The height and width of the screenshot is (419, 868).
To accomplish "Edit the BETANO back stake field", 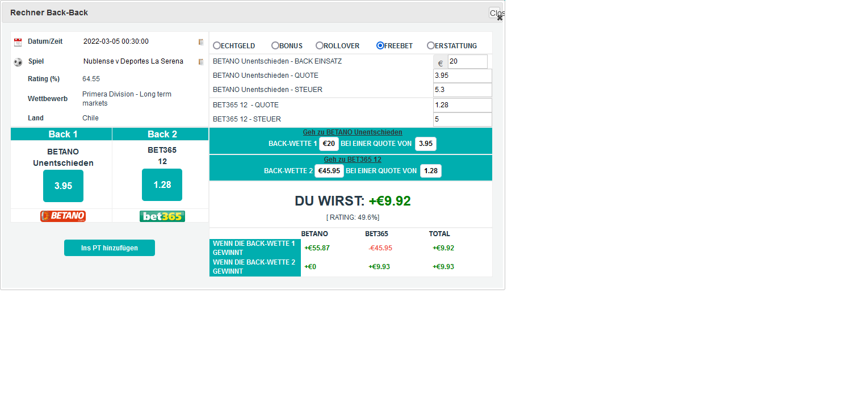I will coord(468,62).
